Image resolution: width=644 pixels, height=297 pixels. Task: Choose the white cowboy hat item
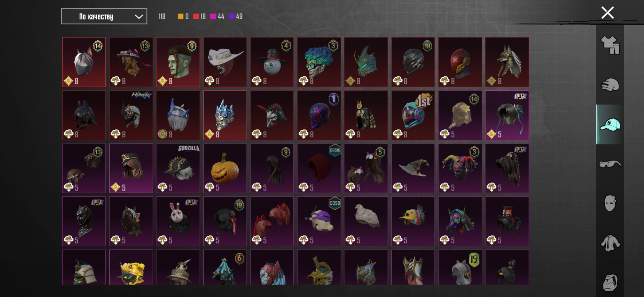click(x=225, y=62)
